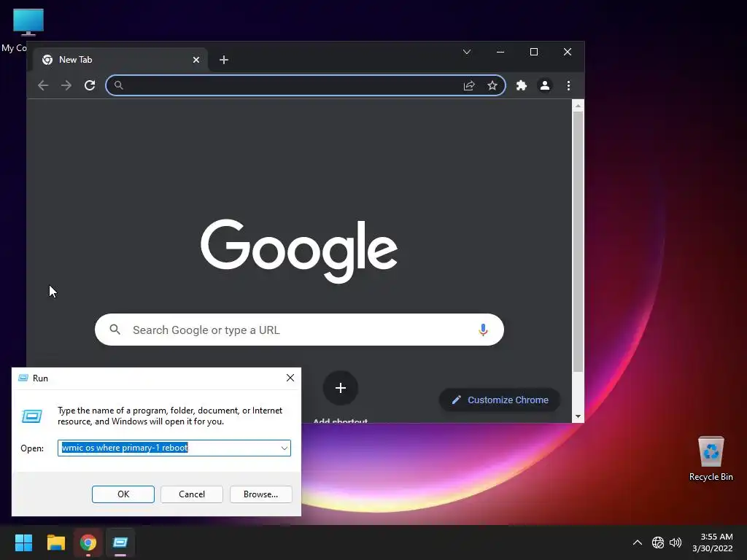This screenshot has height=560, width=747.
Task: Click the Chrome taskbar icon
Action: click(88, 542)
